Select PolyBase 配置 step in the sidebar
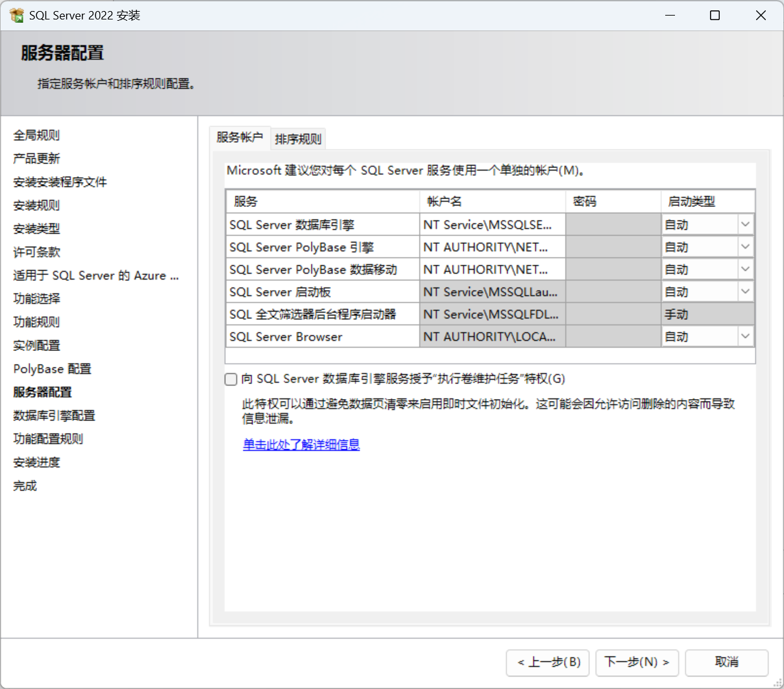Image resolution: width=784 pixels, height=689 pixels. coord(52,369)
